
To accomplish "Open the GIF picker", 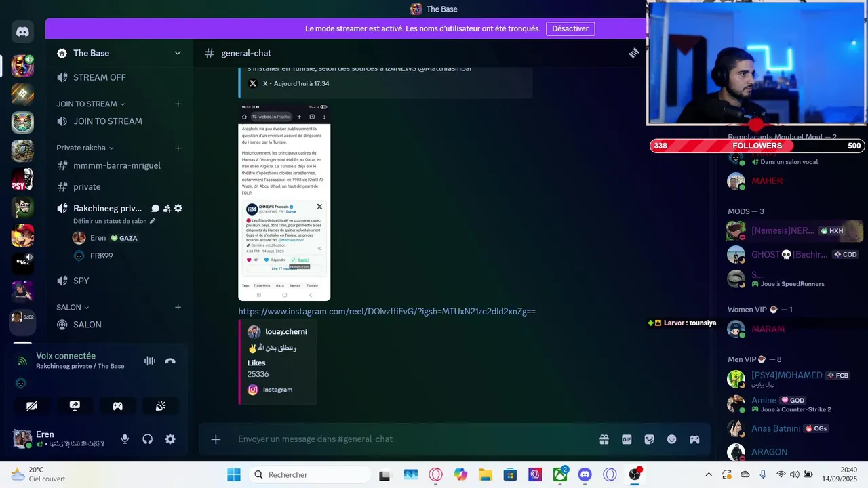I will (x=627, y=439).
